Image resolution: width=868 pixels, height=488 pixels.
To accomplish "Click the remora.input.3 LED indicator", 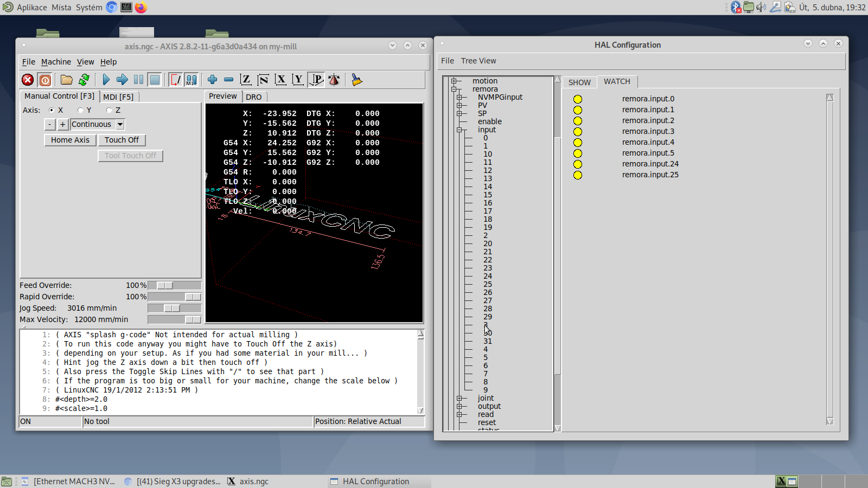I will pyautogui.click(x=578, y=132).
